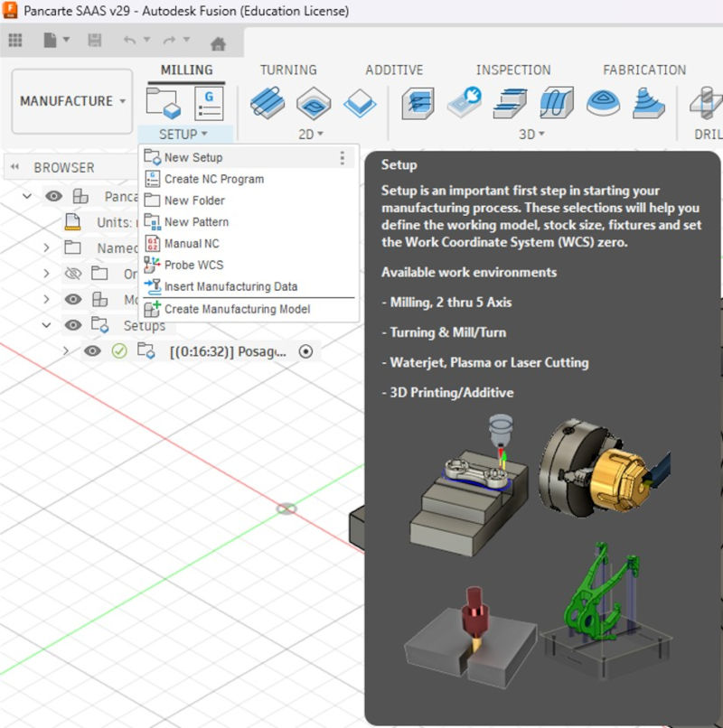Click the green checkmark on Posage setup
Image resolution: width=723 pixels, height=728 pixels.
[x=119, y=351]
